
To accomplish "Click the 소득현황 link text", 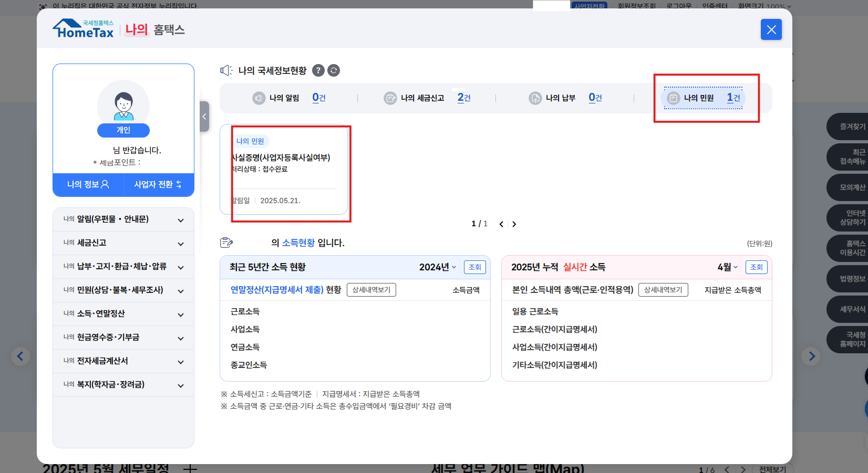I will pyautogui.click(x=298, y=243).
